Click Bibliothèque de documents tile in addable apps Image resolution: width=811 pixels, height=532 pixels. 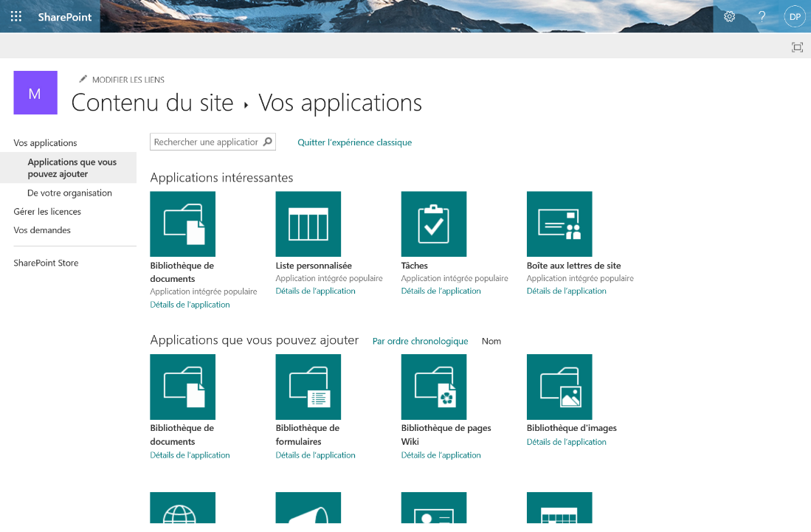(x=182, y=387)
